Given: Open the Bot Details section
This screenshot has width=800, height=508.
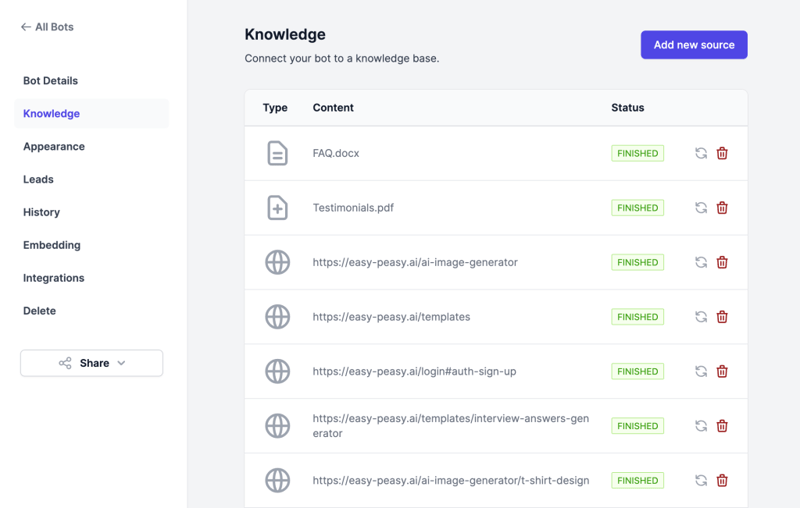Looking at the screenshot, I should coord(50,81).
